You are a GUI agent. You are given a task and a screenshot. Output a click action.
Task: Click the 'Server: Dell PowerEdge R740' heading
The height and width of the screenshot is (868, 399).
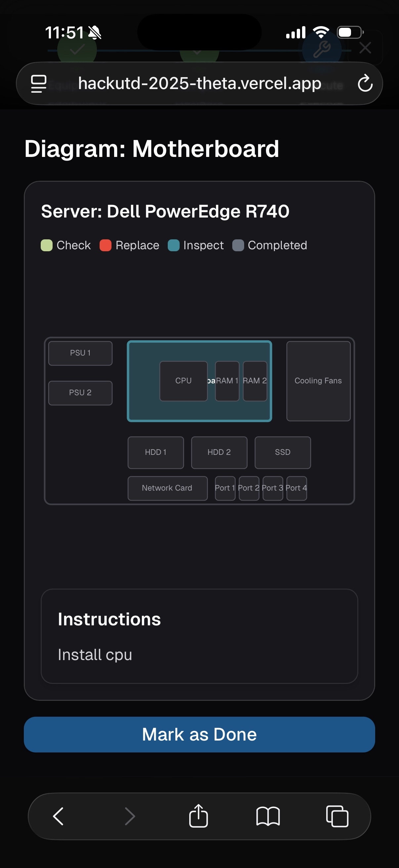[165, 212]
